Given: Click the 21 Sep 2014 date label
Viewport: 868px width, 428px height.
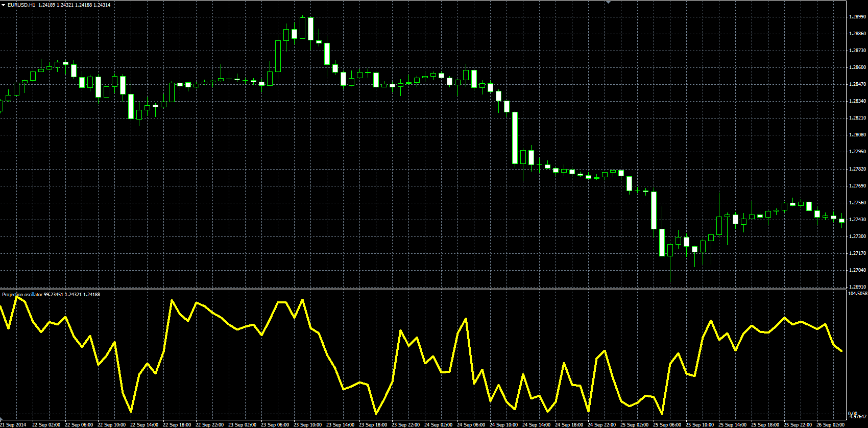Looking at the screenshot, I should point(13,425).
